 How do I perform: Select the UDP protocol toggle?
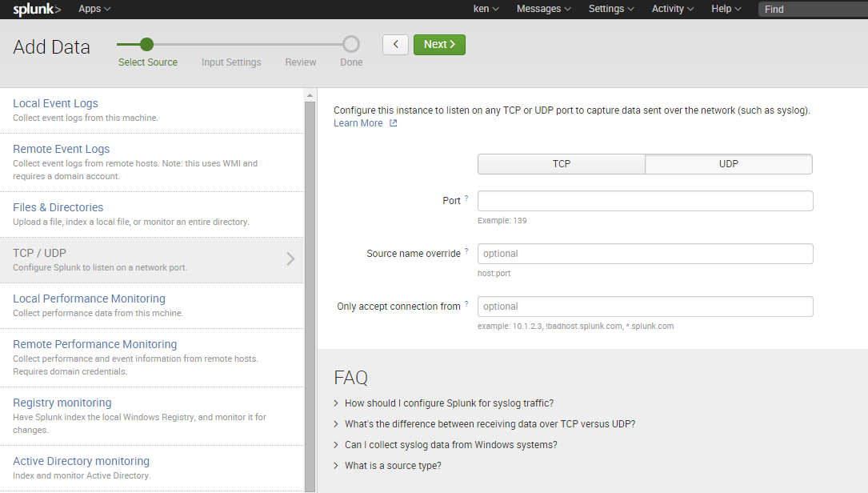pos(728,164)
